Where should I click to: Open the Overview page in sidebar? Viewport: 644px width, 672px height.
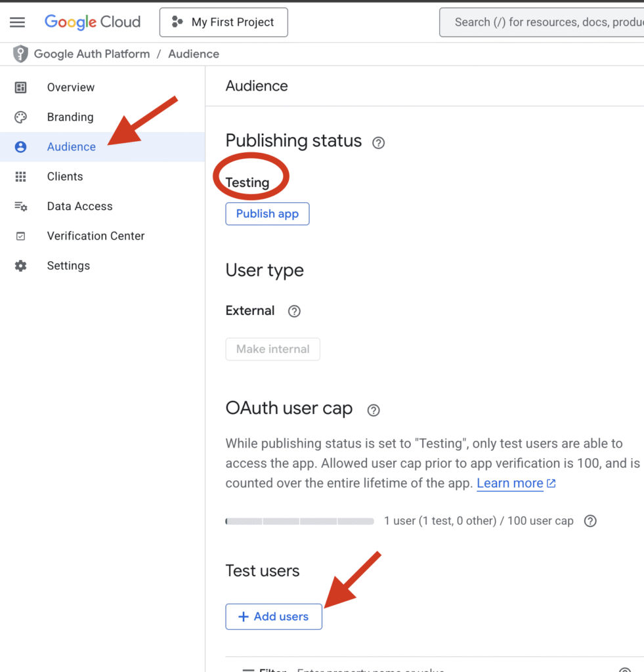[x=70, y=87]
